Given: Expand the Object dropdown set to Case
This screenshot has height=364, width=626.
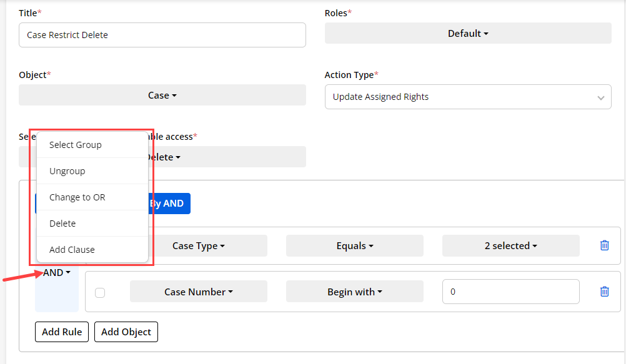Looking at the screenshot, I should (162, 95).
